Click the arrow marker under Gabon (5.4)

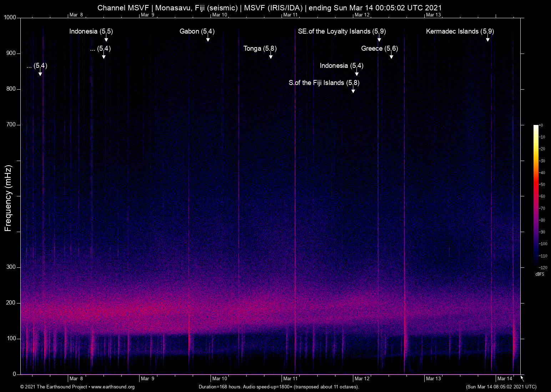coord(208,39)
